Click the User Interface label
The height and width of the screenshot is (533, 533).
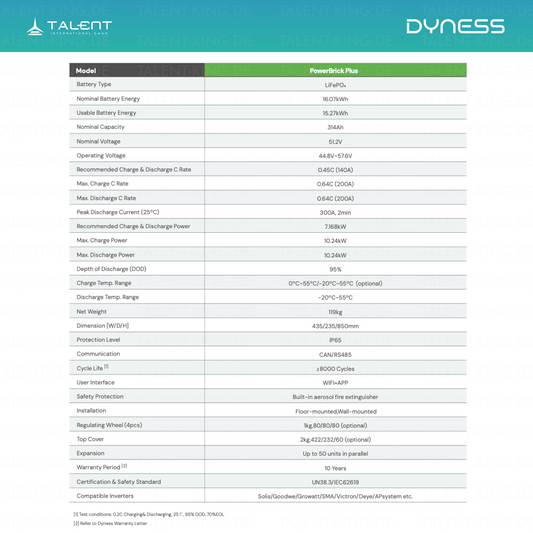pyautogui.click(x=96, y=382)
